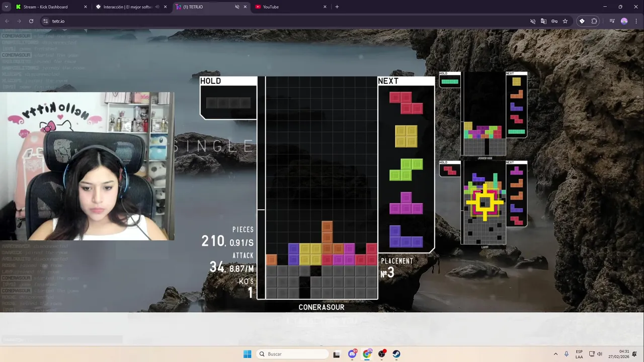
Task: Click the green S piece in NEXT queue
Action: tap(406, 169)
